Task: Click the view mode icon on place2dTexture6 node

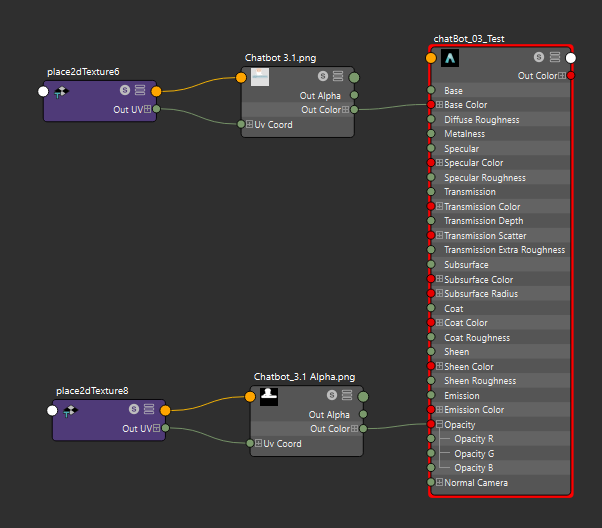Action: click(140, 90)
